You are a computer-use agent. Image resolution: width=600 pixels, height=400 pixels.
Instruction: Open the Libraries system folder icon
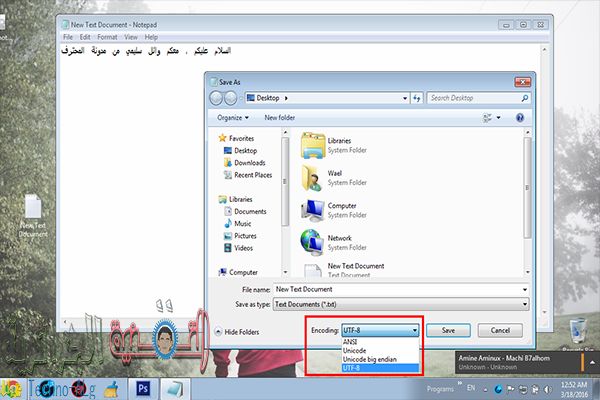tap(313, 146)
